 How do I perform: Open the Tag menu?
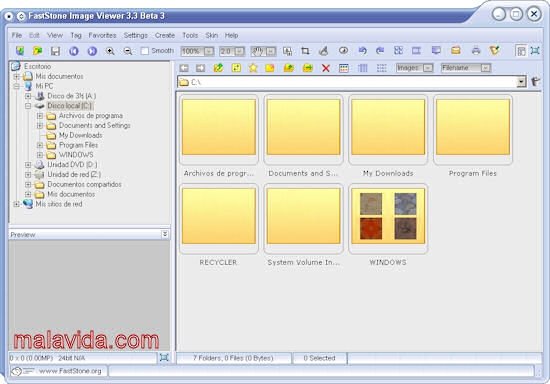coord(76,35)
